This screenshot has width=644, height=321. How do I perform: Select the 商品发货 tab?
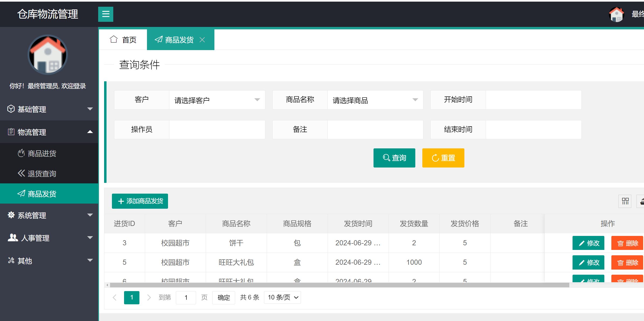tap(180, 40)
